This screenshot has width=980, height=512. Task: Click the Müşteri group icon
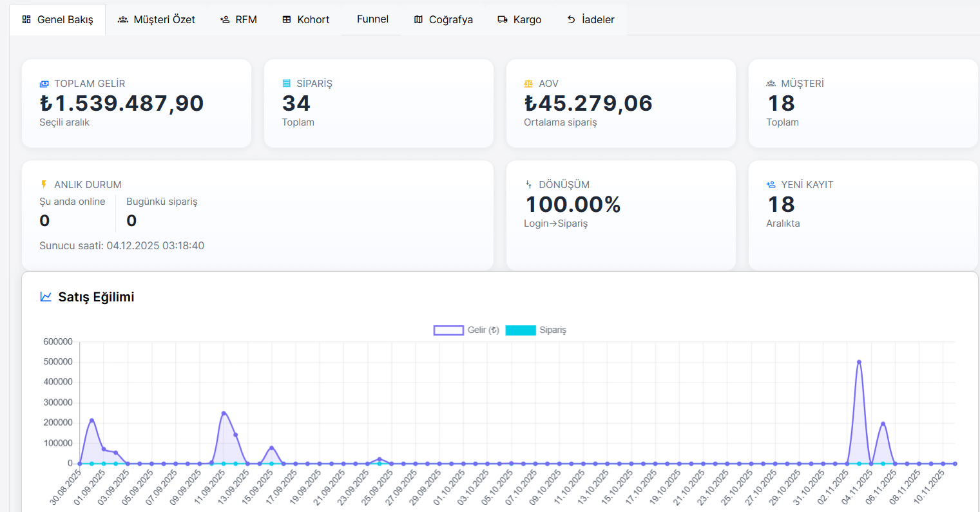tap(771, 84)
